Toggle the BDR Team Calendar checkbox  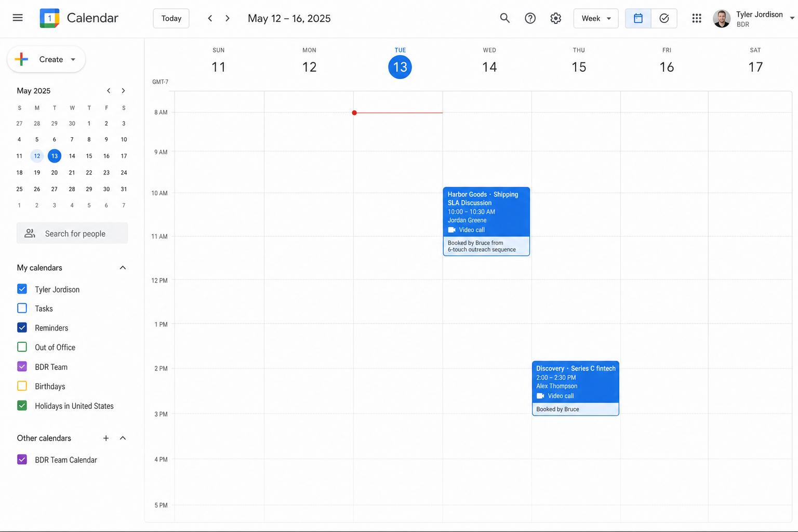22,459
